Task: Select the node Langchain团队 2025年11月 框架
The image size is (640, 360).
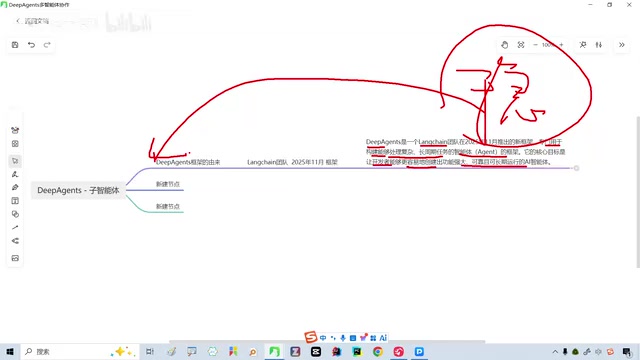Action: click(x=292, y=162)
